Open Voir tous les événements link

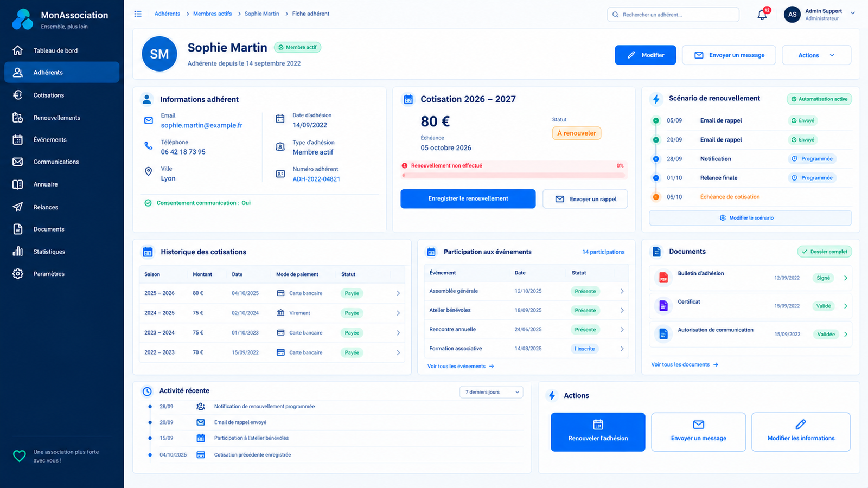[461, 366]
